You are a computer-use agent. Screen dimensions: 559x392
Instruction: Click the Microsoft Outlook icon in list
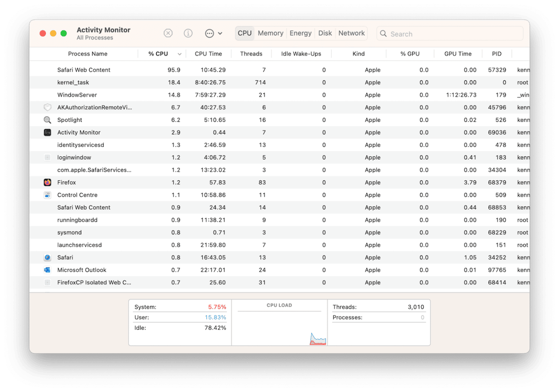[x=47, y=270]
